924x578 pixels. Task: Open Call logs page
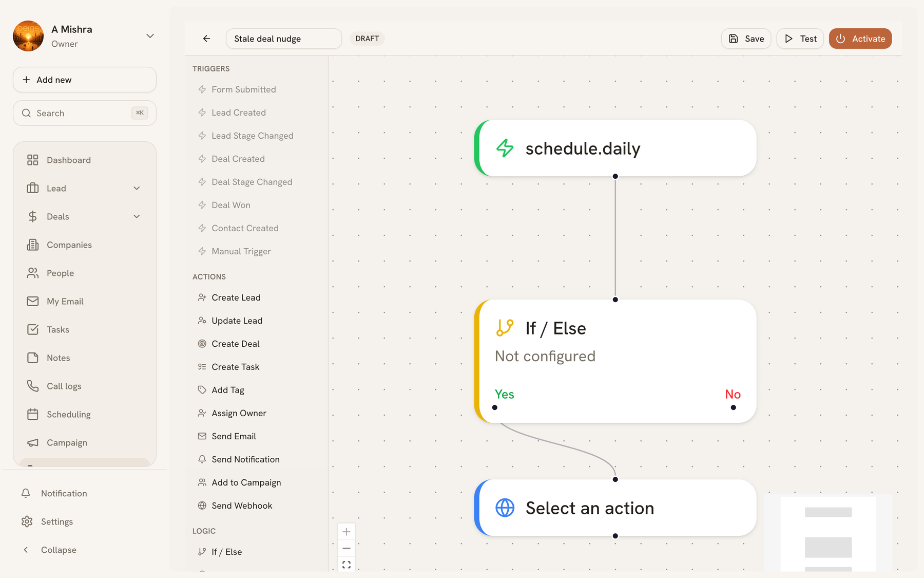click(x=85, y=386)
